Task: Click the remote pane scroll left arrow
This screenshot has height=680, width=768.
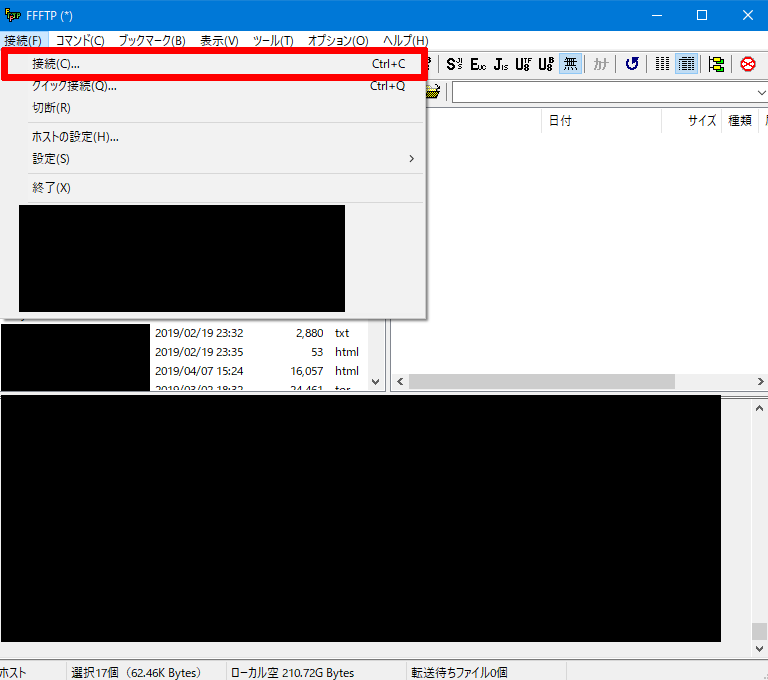Action: click(x=400, y=382)
